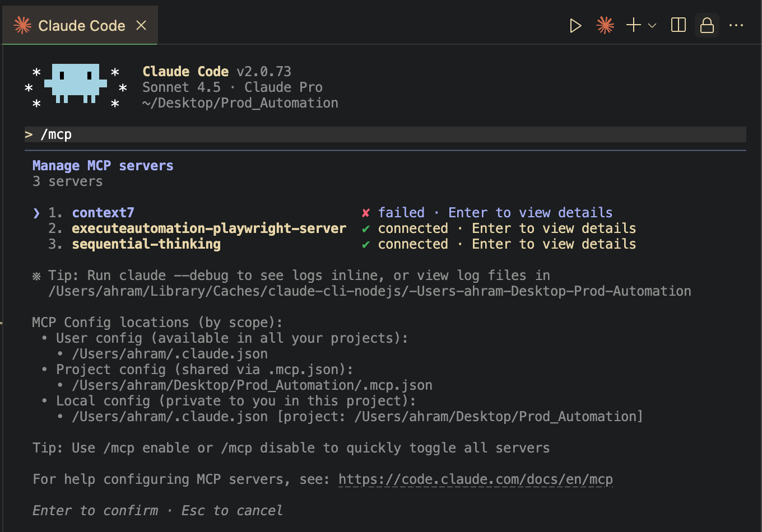Click 'Local config (private to you in this project):'
Viewport: 762px width, 532px height.
pyautogui.click(x=236, y=401)
